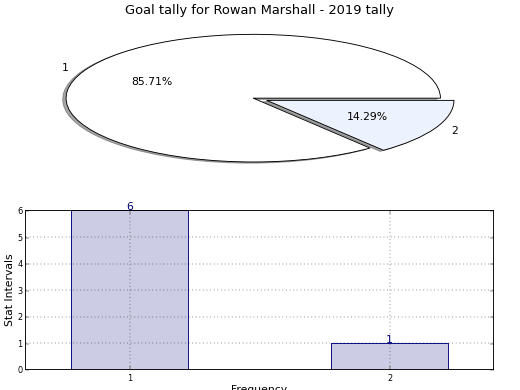Click the y-axis tick label 3

(x=21, y=291)
